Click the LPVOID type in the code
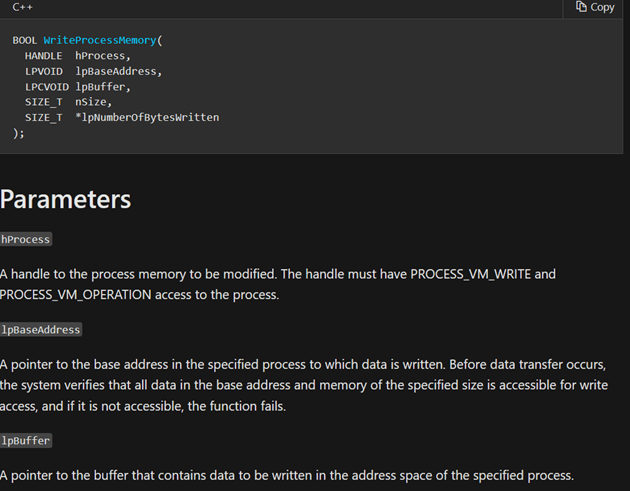Screen dimensions: 630x491 (44, 72)
